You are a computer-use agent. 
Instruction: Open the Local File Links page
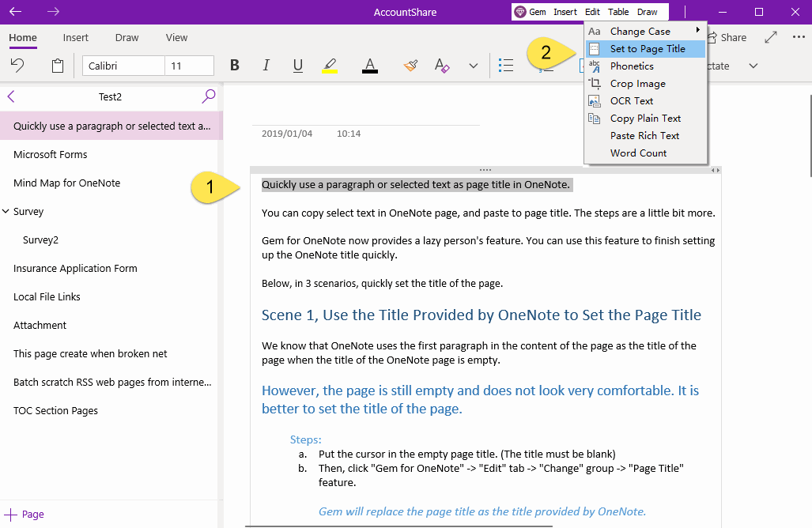pos(111,296)
